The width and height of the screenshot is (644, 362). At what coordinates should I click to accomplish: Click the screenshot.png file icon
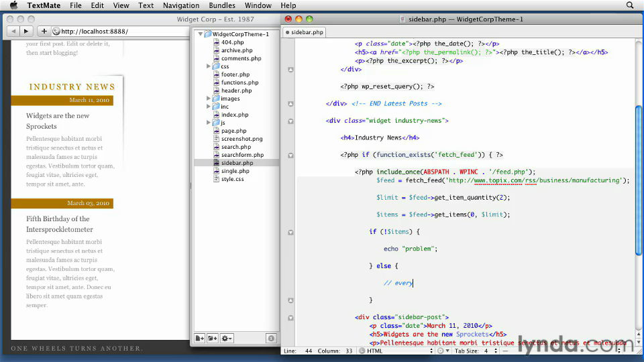pyautogui.click(x=217, y=139)
